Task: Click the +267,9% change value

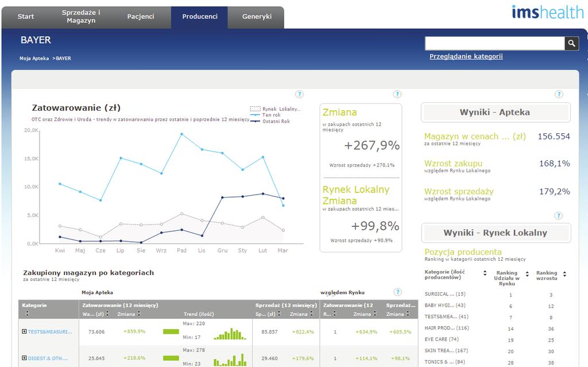Action: pos(372,145)
